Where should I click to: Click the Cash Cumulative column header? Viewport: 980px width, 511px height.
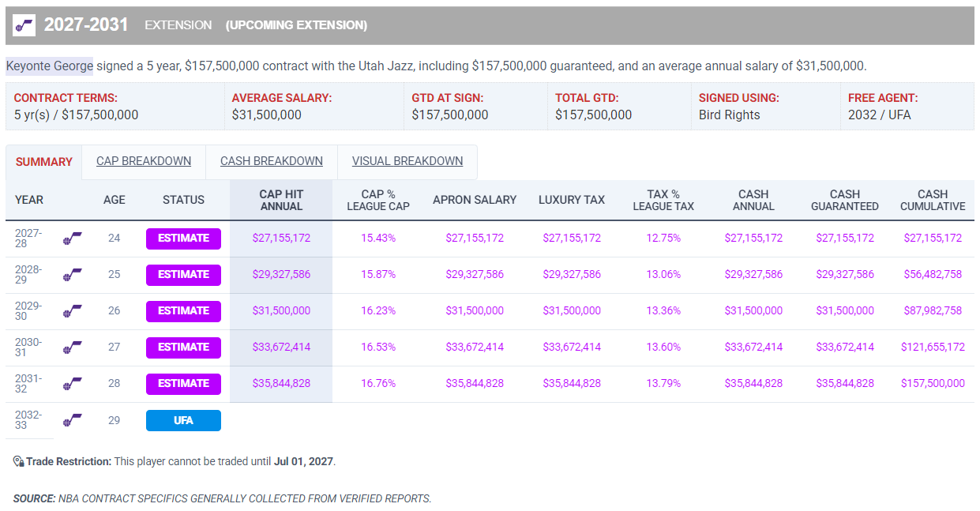(933, 200)
